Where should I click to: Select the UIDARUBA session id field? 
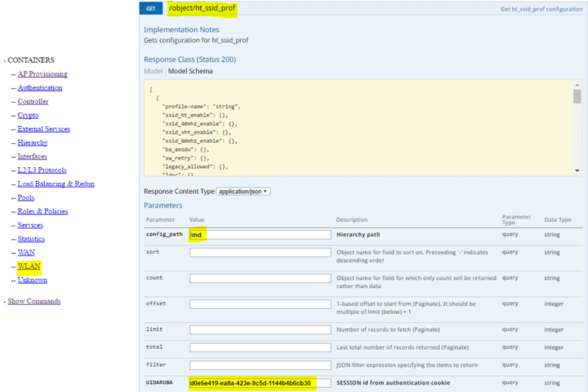click(260, 383)
